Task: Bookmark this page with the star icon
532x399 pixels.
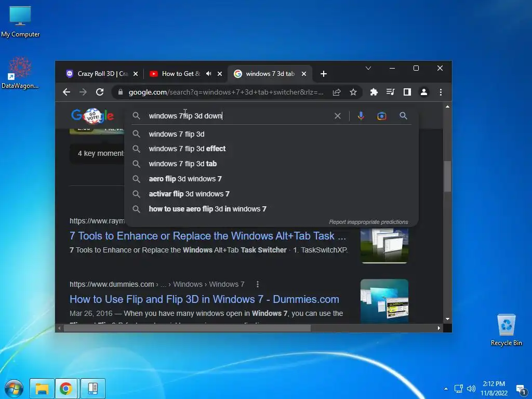Action: pyautogui.click(x=353, y=92)
